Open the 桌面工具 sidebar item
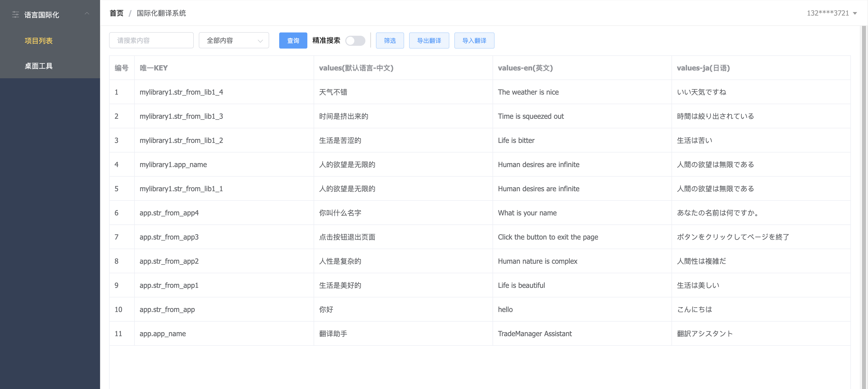Screen dimensions: 868x389 [x=39, y=66]
